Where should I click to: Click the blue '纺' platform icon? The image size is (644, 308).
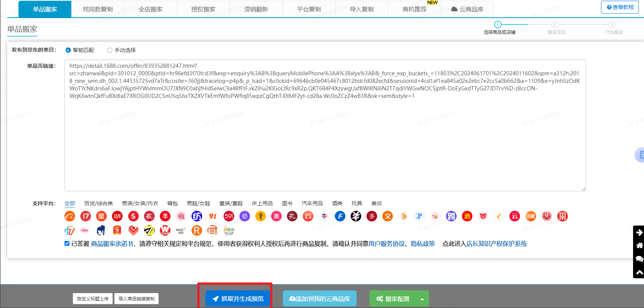point(197,216)
